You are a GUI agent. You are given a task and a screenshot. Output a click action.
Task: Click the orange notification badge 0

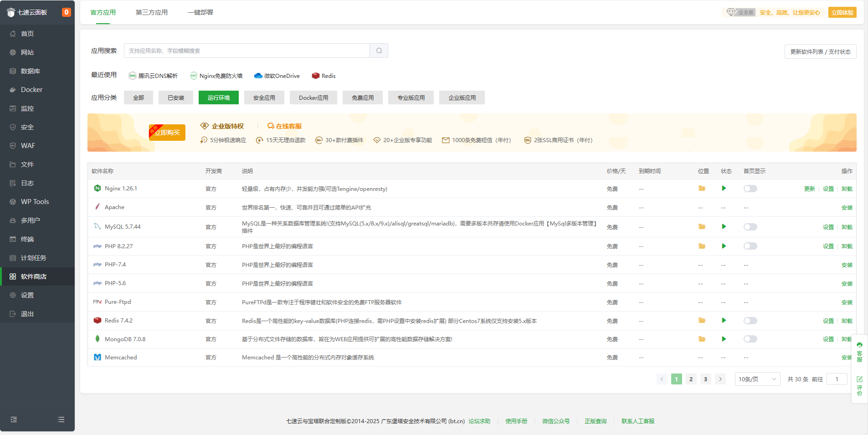pos(67,12)
